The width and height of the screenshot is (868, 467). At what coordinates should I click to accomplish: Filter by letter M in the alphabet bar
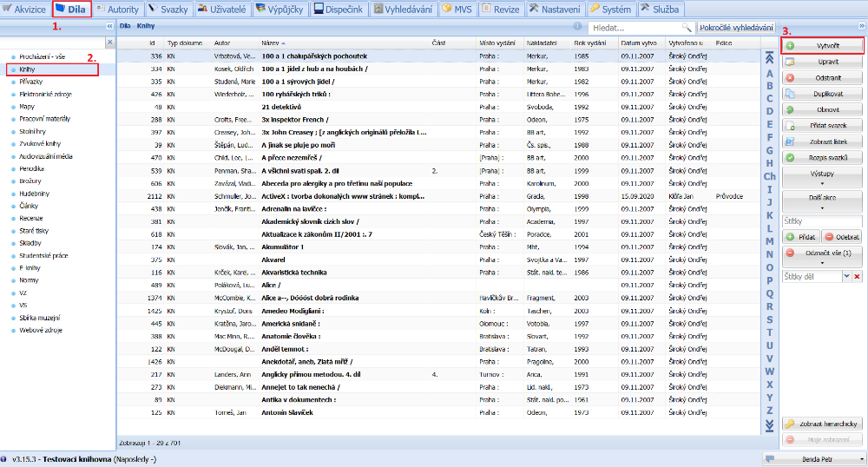[769, 241]
